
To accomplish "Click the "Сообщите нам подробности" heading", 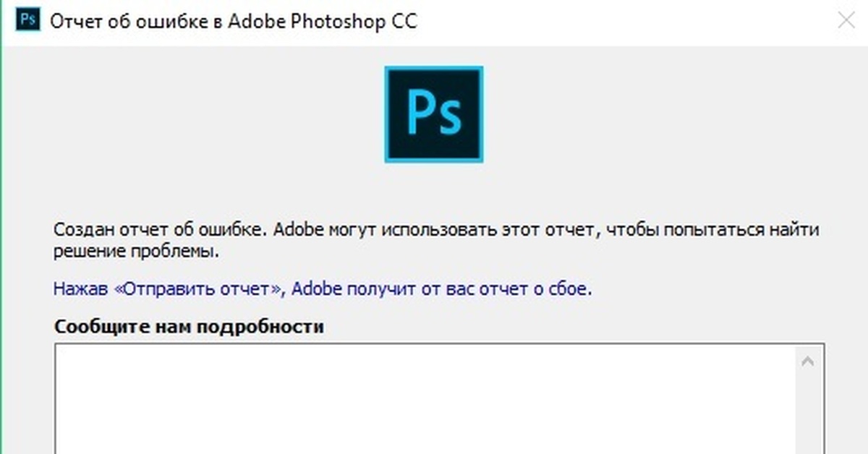I will [189, 327].
